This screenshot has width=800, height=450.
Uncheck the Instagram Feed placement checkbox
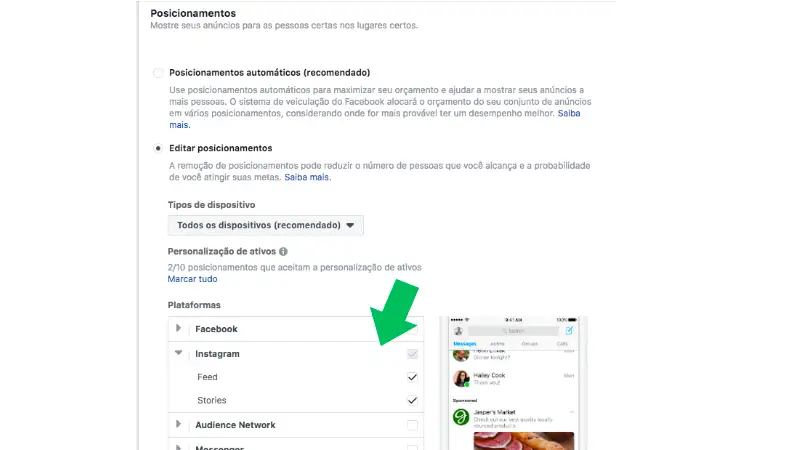coord(412,377)
